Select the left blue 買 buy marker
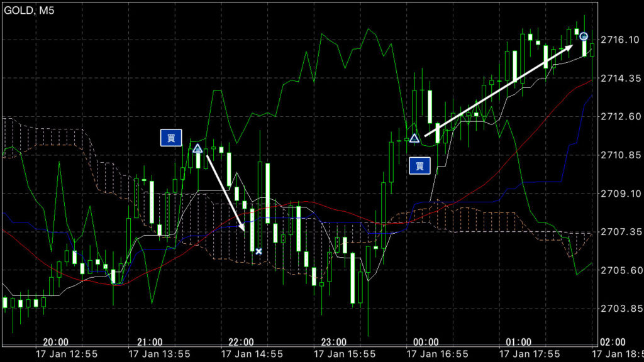The height and width of the screenshot is (362, 644). 171,138
